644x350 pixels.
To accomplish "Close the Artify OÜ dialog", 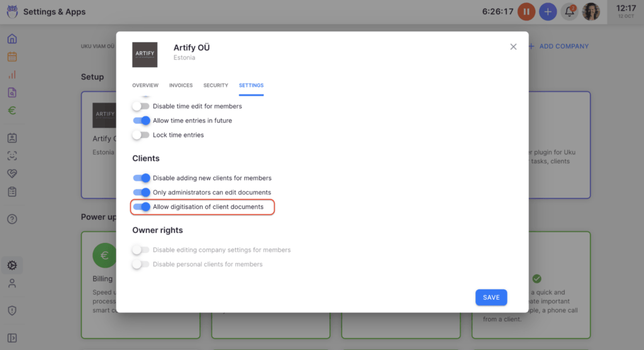I will point(513,47).
